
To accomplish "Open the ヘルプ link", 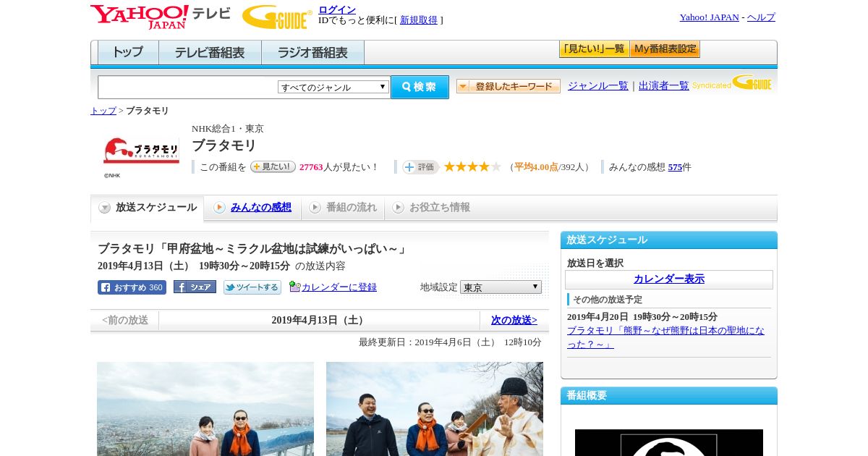I will click(761, 17).
